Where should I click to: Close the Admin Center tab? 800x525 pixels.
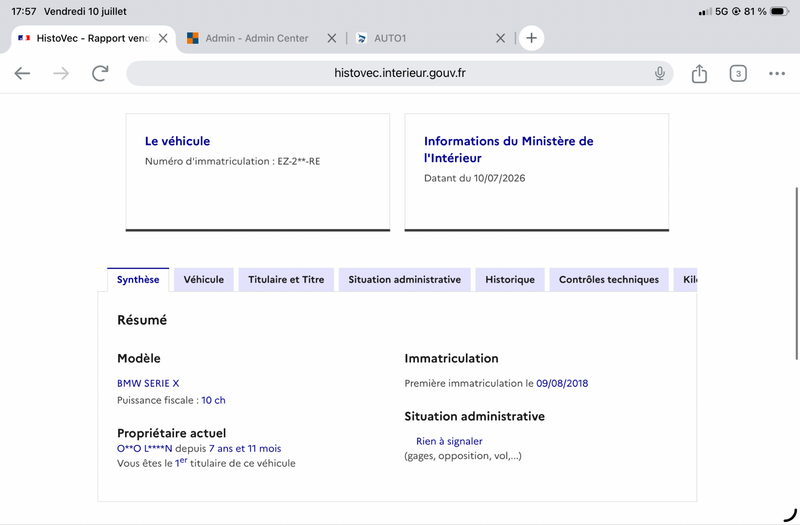pos(332,38)
